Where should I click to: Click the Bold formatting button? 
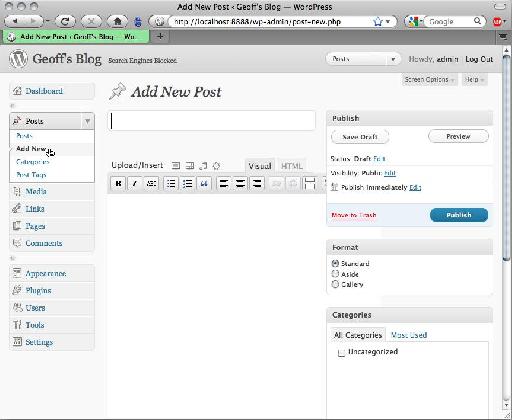click(118, 183)
